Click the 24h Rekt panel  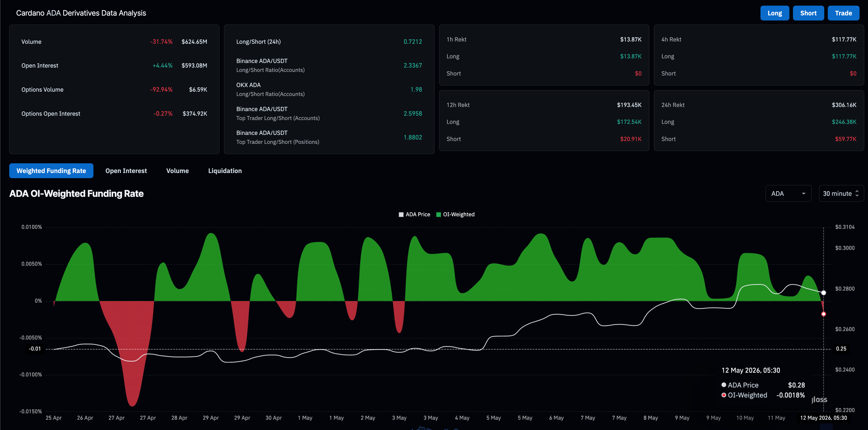pyautogui.click(x=759, y=121)
